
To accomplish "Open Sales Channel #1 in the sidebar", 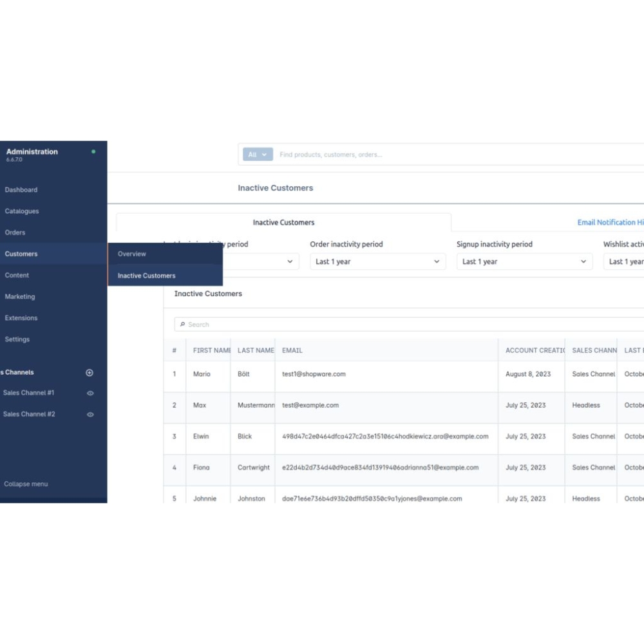I will [29, 393].
